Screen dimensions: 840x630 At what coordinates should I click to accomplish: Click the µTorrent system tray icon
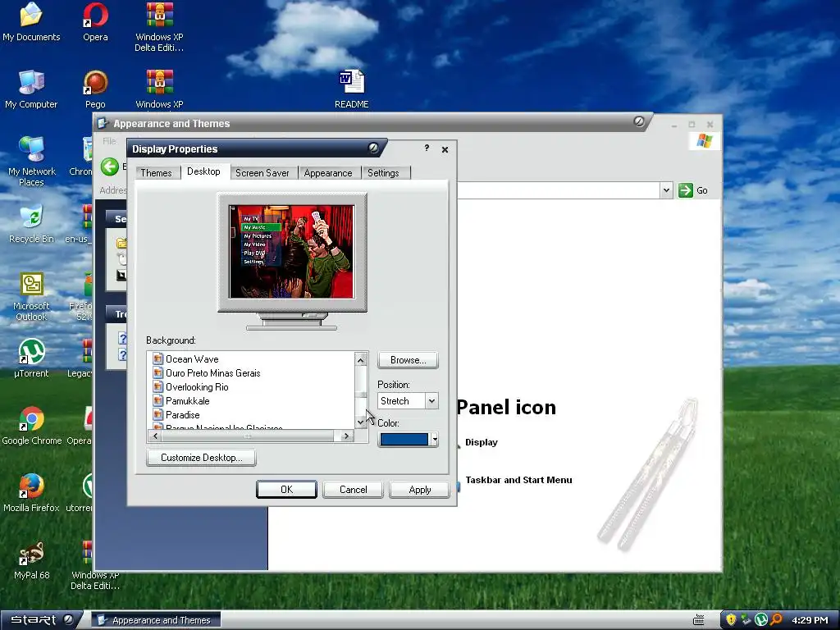click(760, 620)
